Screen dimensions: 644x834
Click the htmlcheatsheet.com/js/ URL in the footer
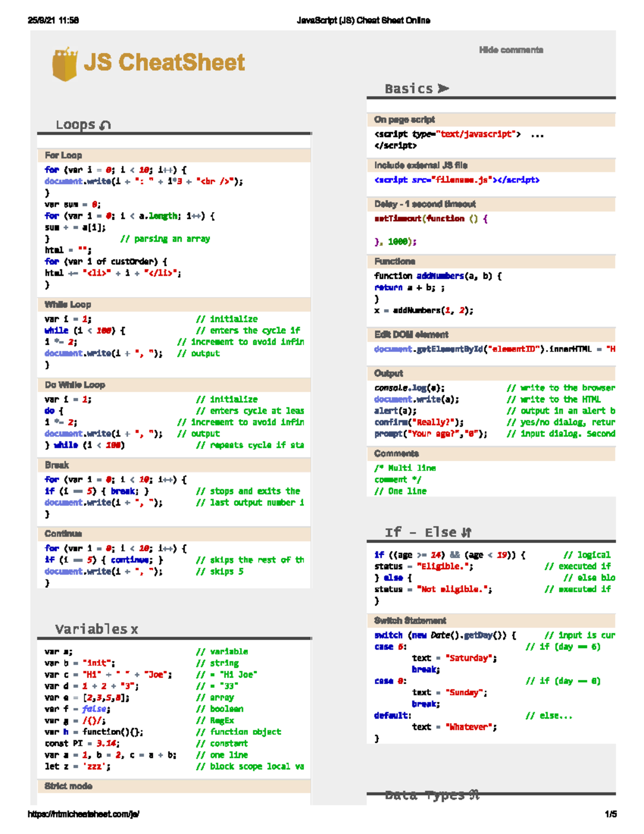coord(83,814)
